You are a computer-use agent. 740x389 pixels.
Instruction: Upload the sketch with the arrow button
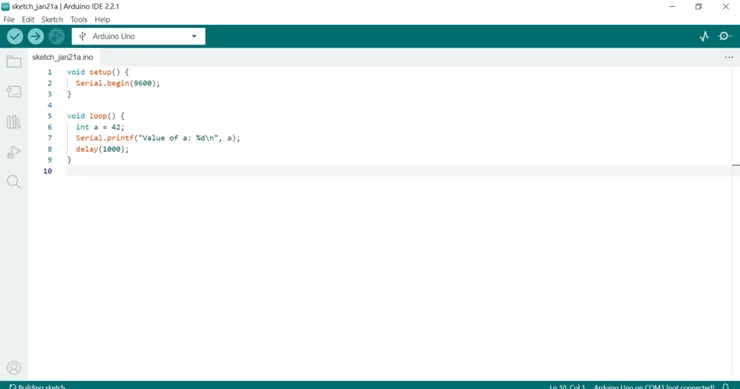point(35,36)
